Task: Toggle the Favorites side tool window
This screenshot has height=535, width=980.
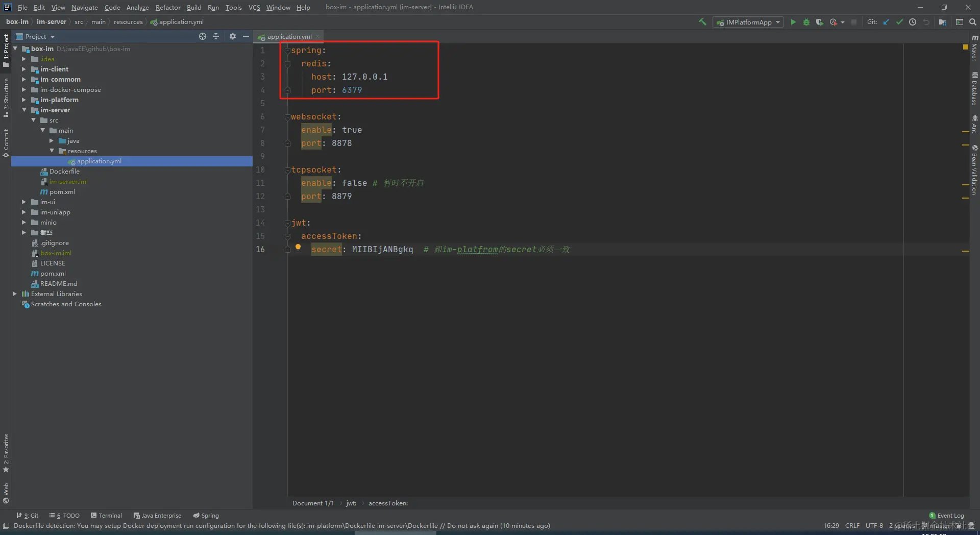Action: tap(6, 453)
